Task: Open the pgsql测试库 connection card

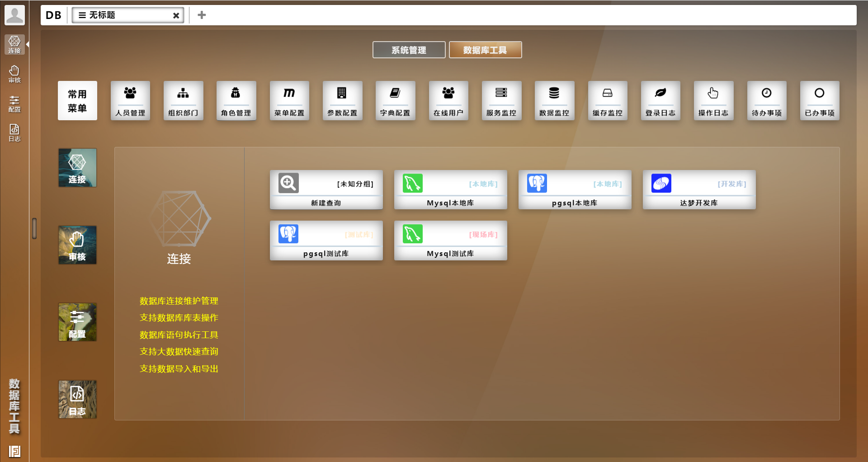Action: (326, 240)
